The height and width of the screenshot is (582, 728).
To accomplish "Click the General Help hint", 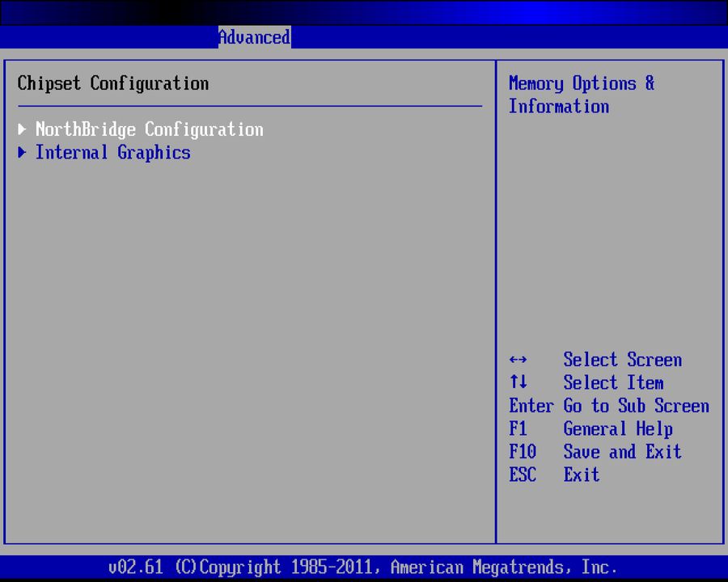I will pos(618,429).
